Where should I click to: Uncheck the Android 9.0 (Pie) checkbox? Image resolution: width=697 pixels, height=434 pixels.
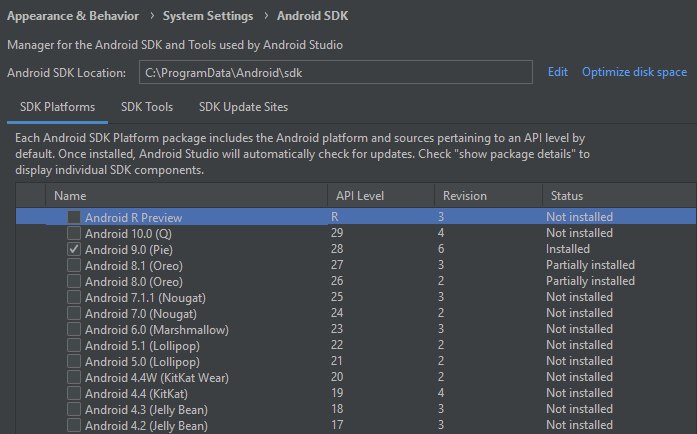(x=74, y=249)
